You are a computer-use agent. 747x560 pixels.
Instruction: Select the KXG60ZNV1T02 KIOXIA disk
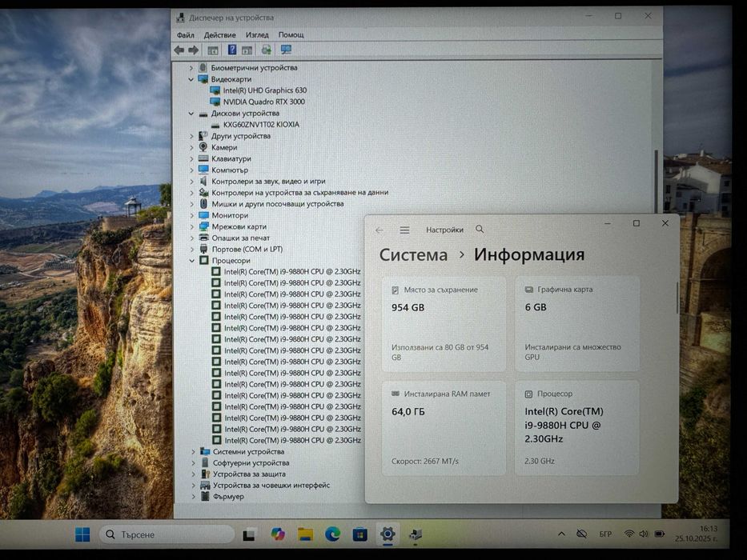(x=261, y=125)
